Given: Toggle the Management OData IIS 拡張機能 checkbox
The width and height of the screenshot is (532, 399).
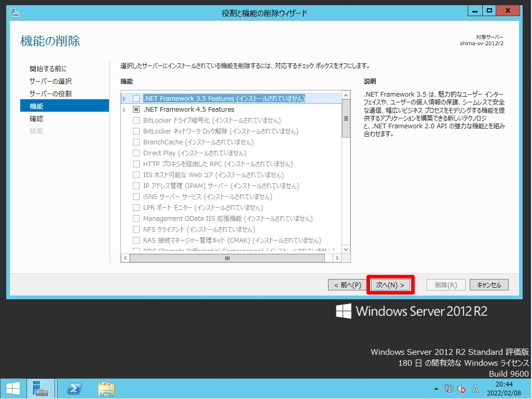Looking at the screenshot, I should click(136, 218).
